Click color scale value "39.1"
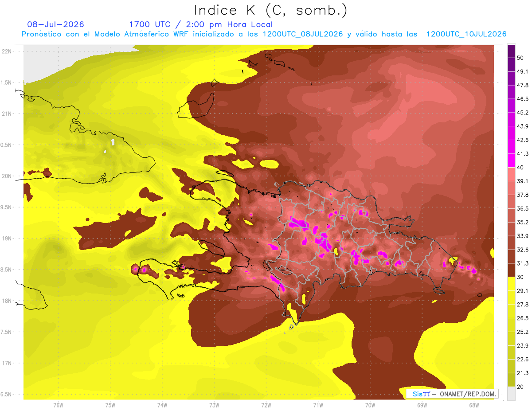Screen dimensions: 532x411 (522, 181)
